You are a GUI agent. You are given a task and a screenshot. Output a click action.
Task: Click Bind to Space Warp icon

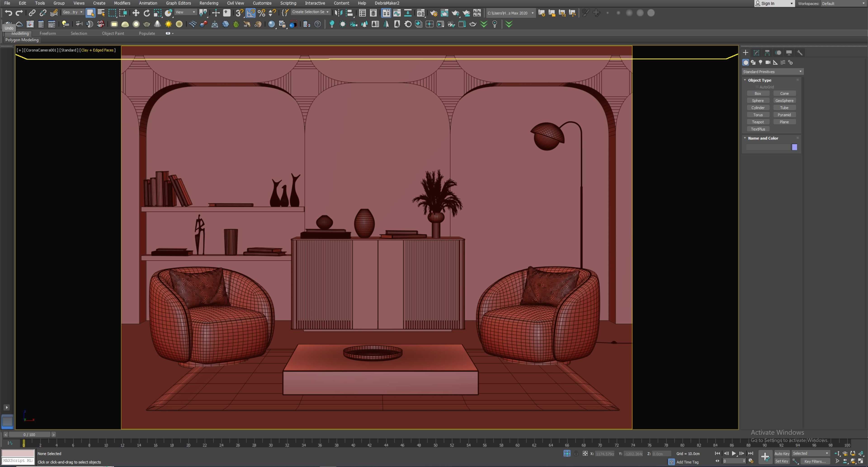pyautogui.click(x=54, y=13)
